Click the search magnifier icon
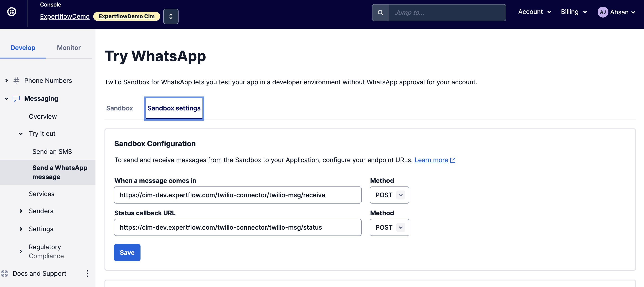Image resolution: width=644 pixels, height=287 pixels. [x=380, y=13]
